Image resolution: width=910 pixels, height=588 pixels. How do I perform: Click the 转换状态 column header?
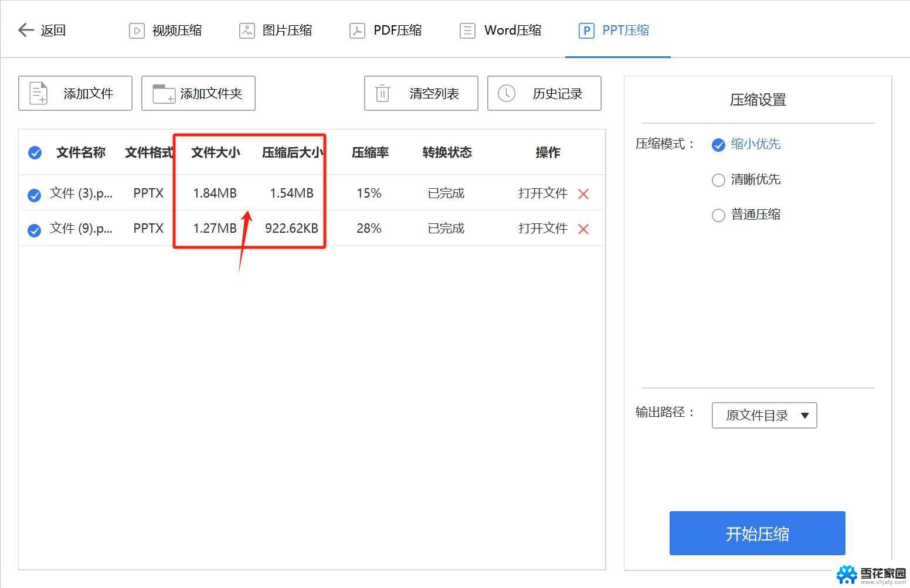(447, 152)
